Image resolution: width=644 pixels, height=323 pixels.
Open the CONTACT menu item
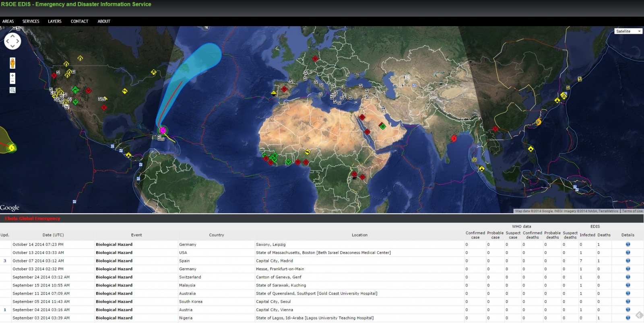coord(79,21)
